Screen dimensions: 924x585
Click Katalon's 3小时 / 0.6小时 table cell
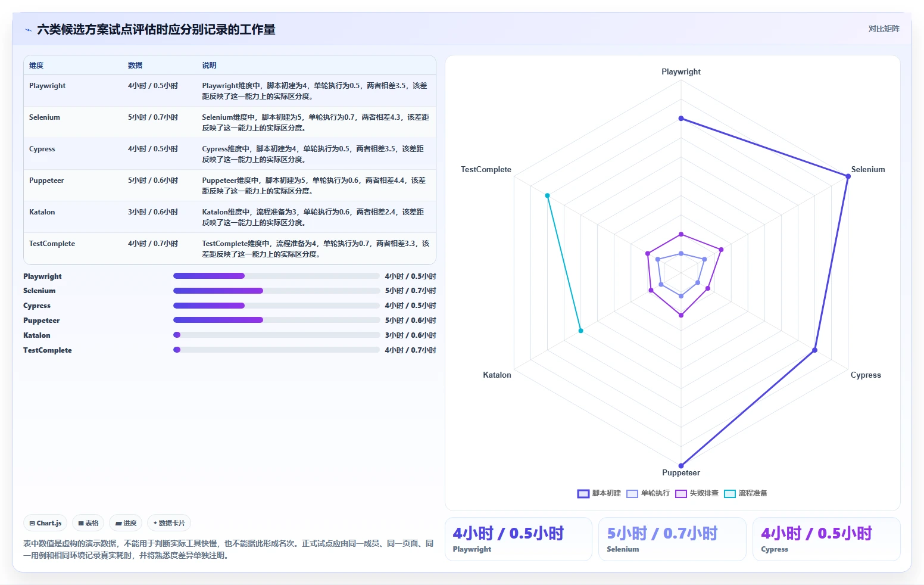click(x=153, y=212)
